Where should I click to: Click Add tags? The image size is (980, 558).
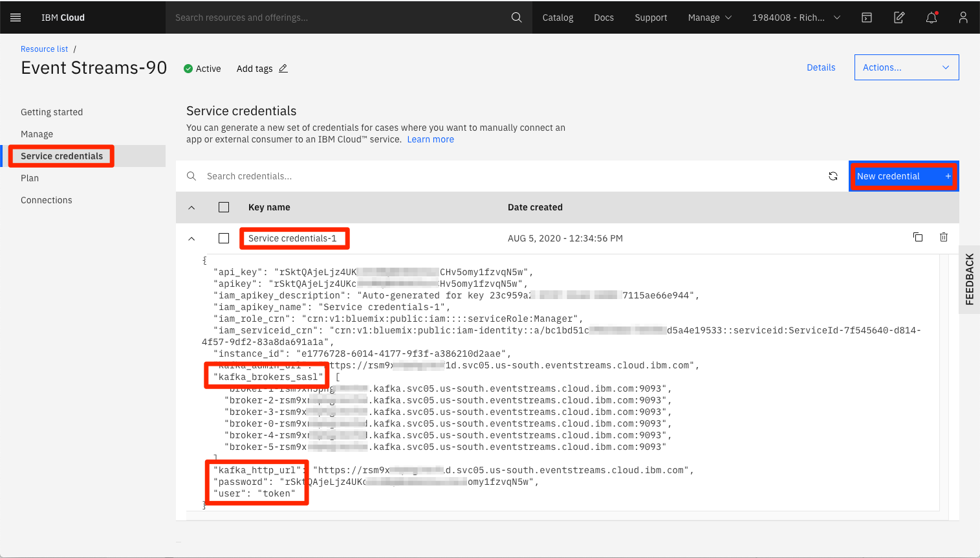(x=254, y=69)
